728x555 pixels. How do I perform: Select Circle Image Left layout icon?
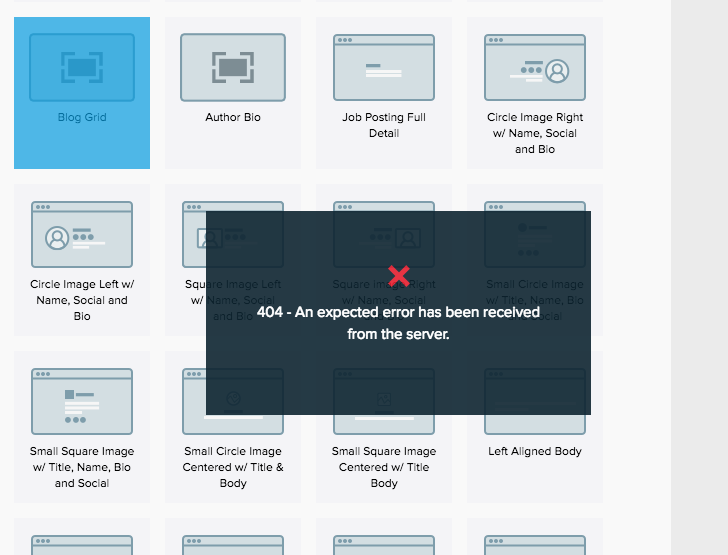coord(82,235)
